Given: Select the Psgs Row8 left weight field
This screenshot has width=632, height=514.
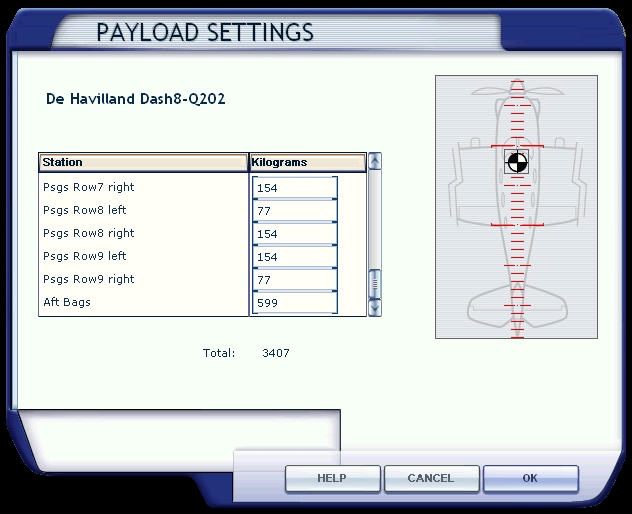Looking at the screenshot, I should tap(294, 211).
